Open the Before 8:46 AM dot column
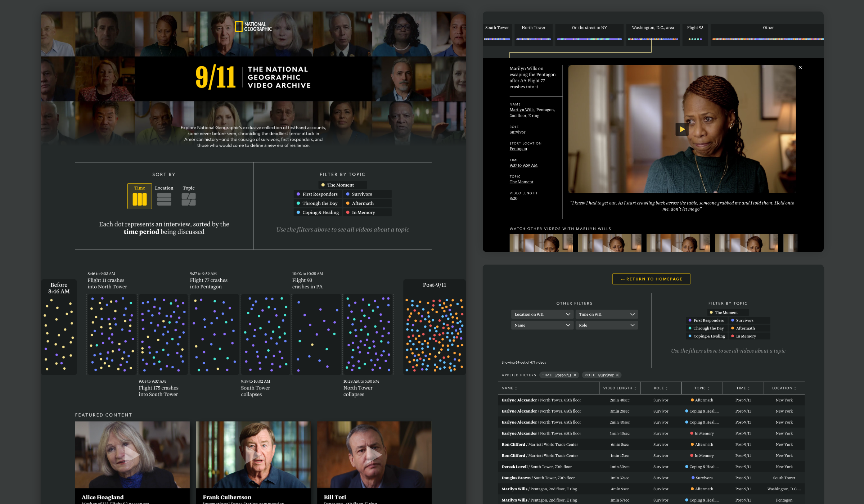The height and width of the screenshot is (504, 864). (x=59, y=327)
